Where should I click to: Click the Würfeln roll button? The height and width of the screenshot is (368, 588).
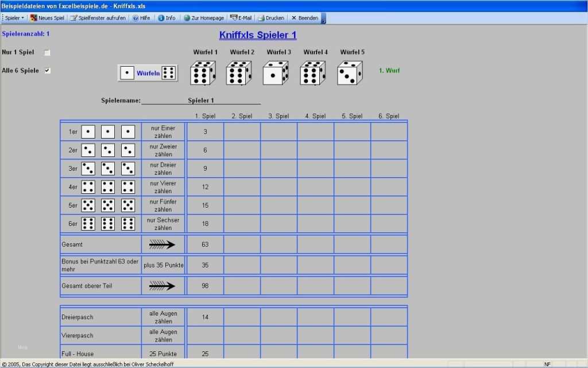(x=148, y=73)
